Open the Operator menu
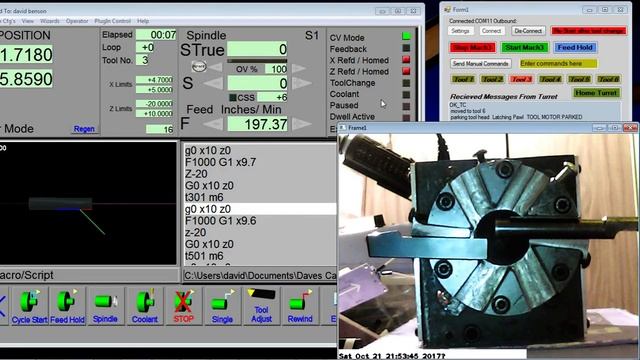The image size is (640, 360). tap(77, 21)
